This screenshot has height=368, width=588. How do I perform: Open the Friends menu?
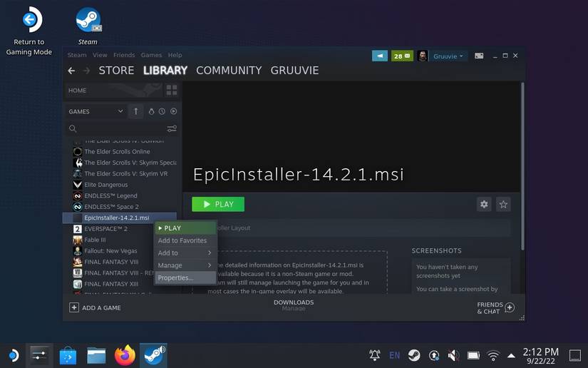124,55
